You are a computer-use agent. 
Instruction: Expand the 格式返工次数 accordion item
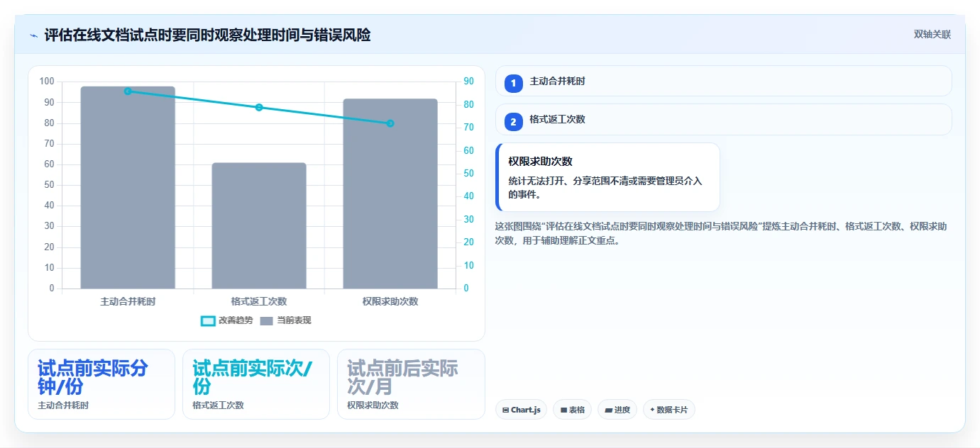[x=723, y=119]
